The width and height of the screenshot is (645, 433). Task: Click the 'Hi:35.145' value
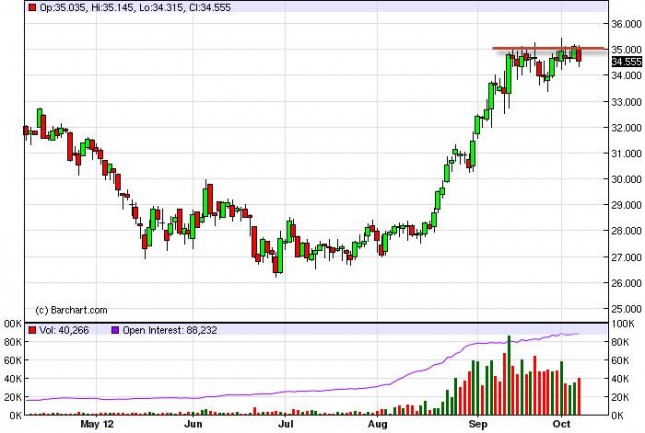(113, 7)
